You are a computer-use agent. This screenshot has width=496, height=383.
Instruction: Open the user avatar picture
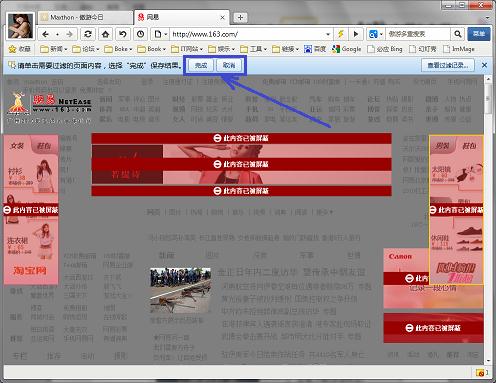coord(21,26)
